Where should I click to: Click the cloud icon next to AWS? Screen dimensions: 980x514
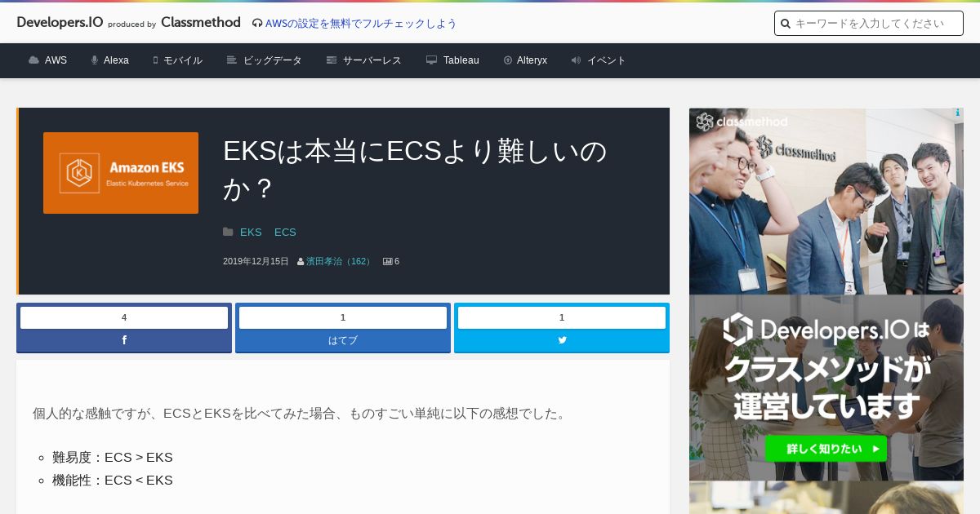pos(33,60)
